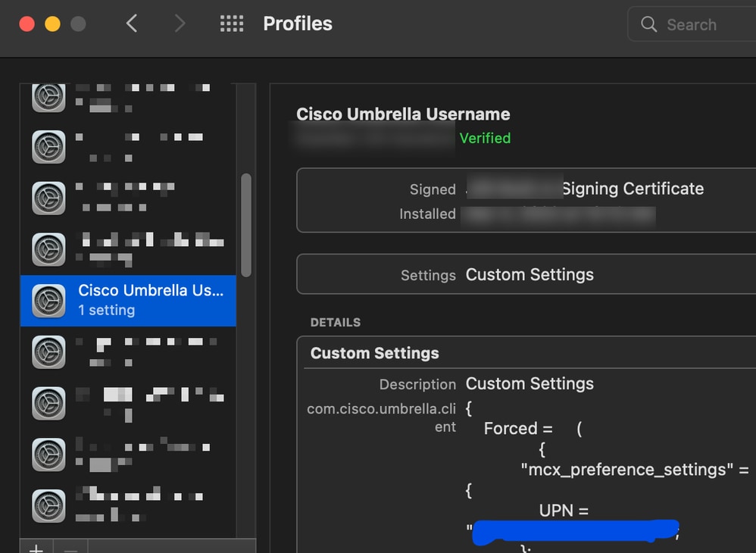Viewport: 756px width, 553px height.
Task: Click the Custom Settings section header
Action: [374, 353]
